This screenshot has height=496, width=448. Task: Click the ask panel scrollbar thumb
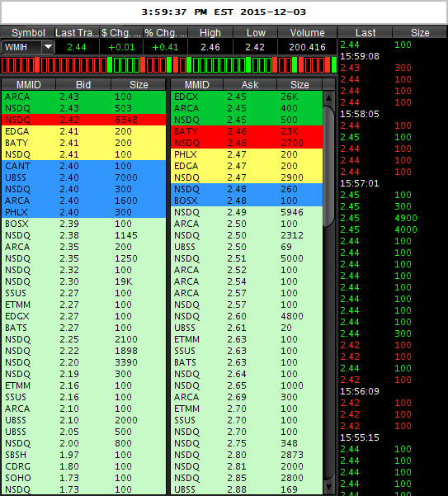(329, 166)
